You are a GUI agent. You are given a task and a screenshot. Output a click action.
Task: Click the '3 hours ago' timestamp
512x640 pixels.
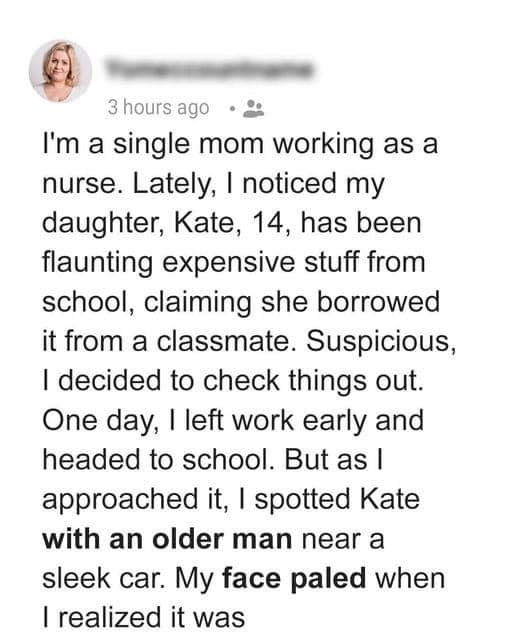pos(158,108)
